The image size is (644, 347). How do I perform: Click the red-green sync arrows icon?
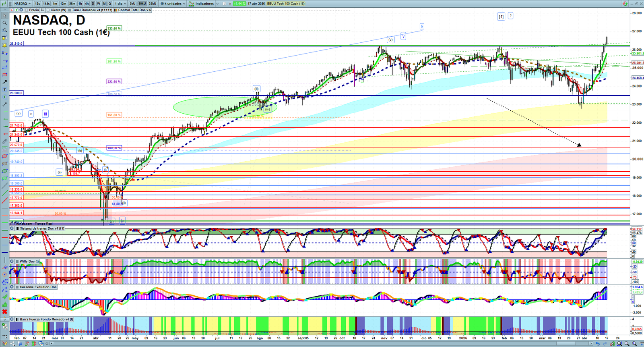pos(625,4)
